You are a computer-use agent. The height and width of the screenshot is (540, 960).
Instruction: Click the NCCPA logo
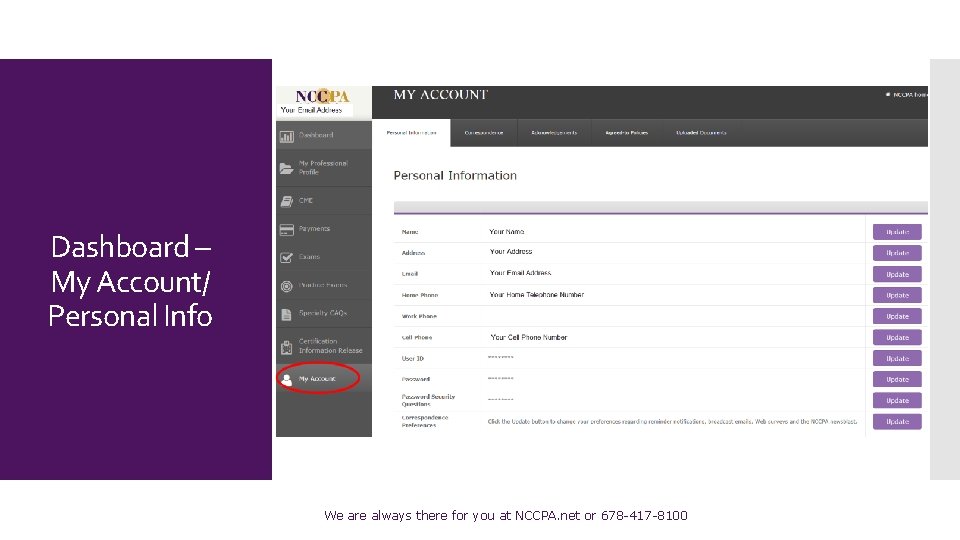323,96
